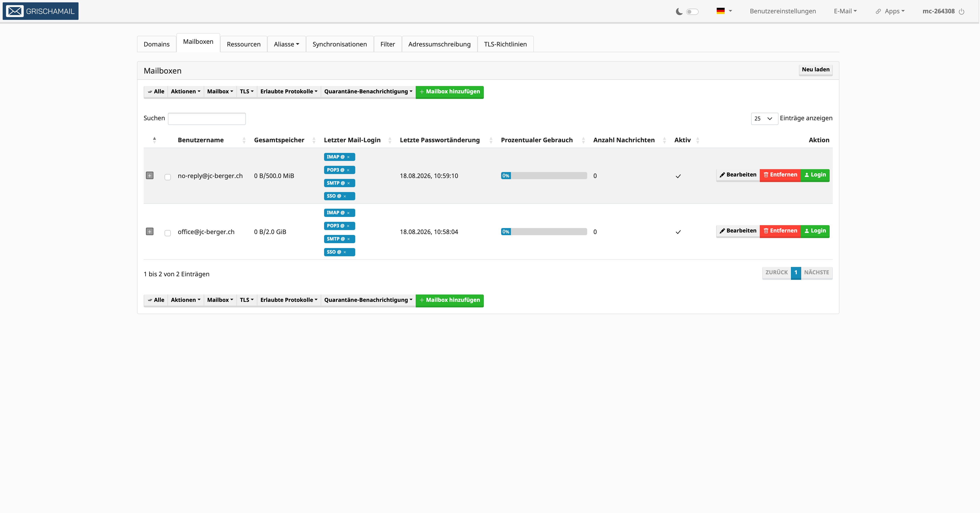Toggle dark mode switch
The width and height of the screenshot is (980, 513).
coord(692,11)
